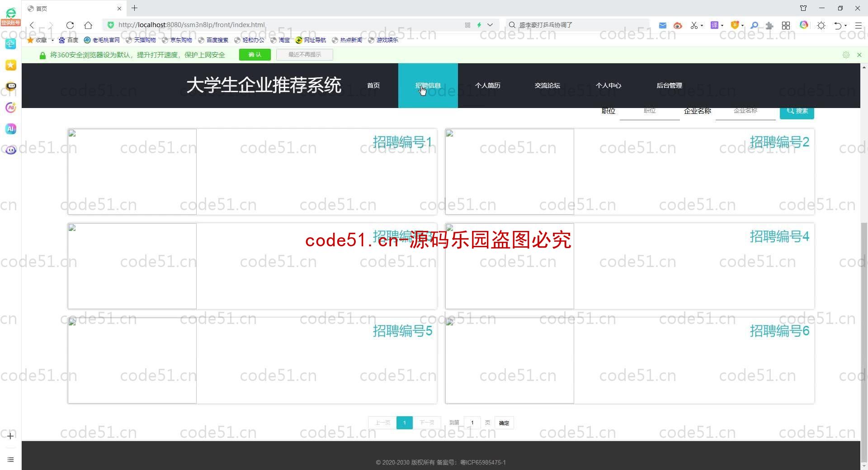Click the pagination 确定 button
Screen dimensions: 868x470
[x=504, y=423]
